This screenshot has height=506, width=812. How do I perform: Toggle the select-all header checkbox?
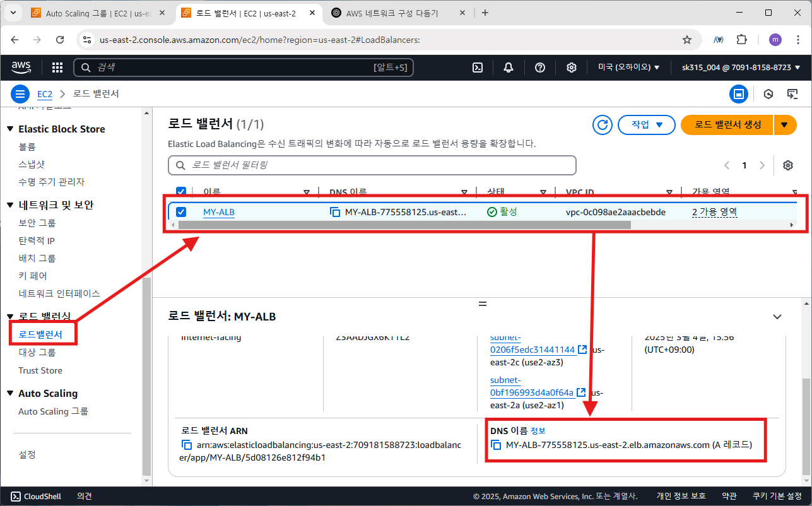click(181, 191)
